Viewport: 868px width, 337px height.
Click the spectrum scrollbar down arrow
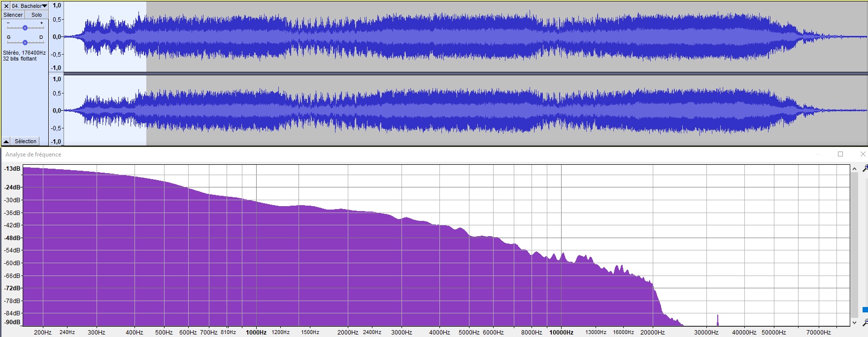855,323
